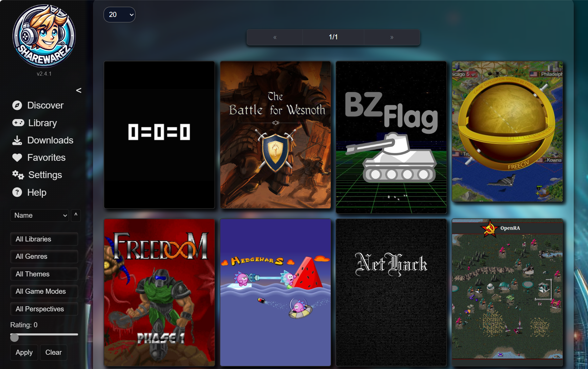
Task: Open the 0=0=0 game cover
Action: click(159, 135)
